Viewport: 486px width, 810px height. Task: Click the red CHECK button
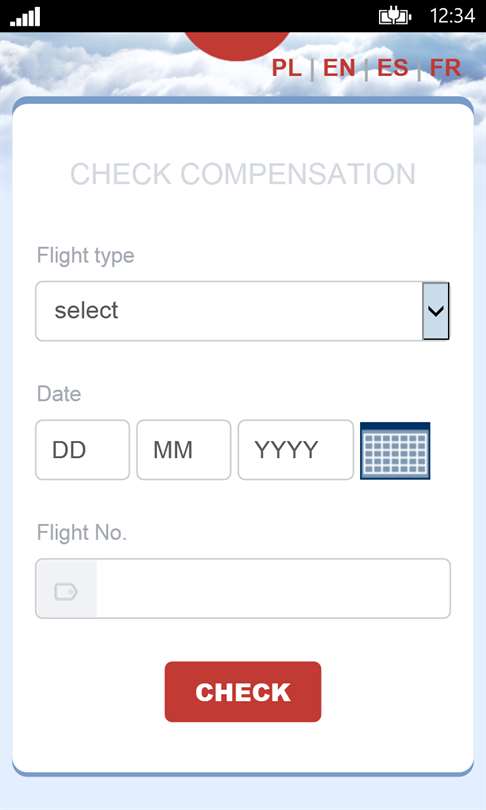[x=243, y=692]
